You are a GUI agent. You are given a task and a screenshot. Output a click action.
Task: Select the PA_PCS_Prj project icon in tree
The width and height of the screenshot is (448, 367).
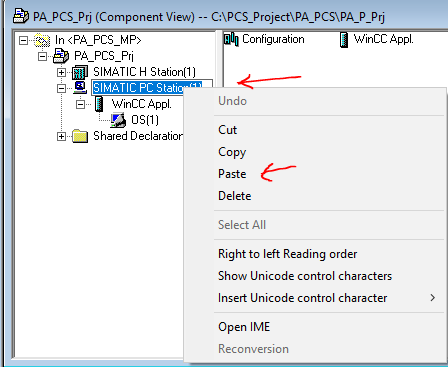[x=61, y=56]
